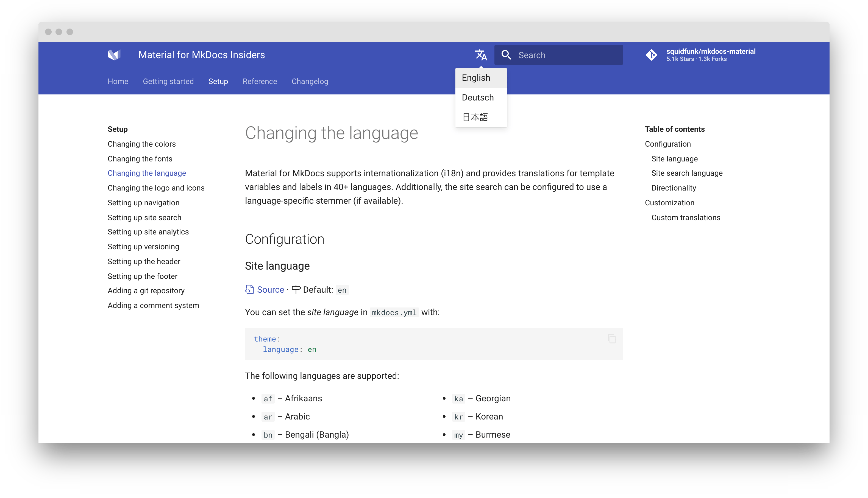Click the Default signpost icon
The height and width of the screenshot is (498, 868).
[296, 289]
